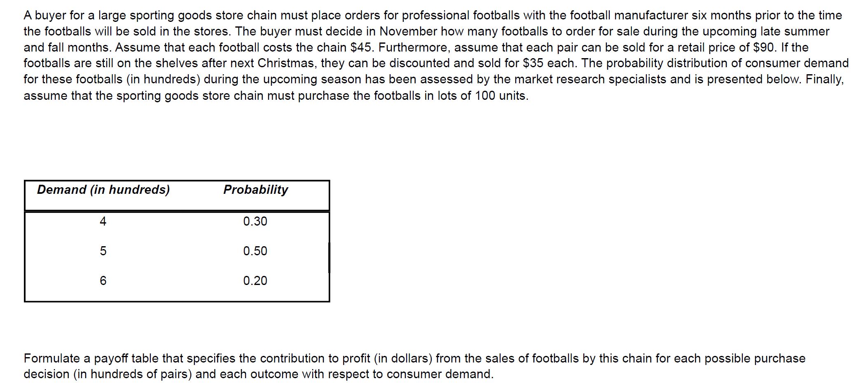
Task: Click the $90 retail price in the text
Action: pos(765,47)
